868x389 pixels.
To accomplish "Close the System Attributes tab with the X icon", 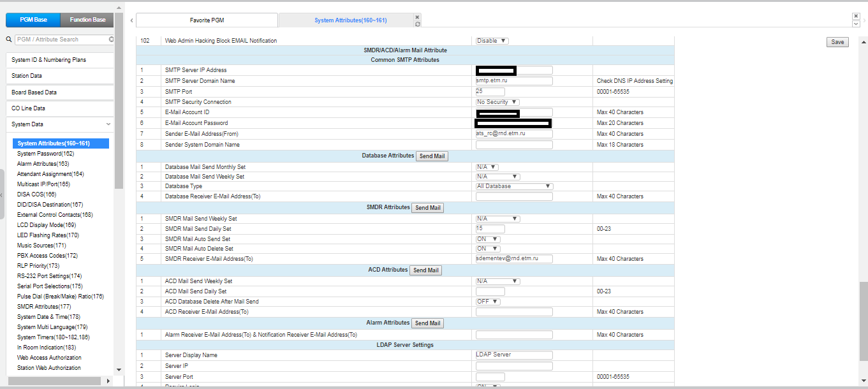I will point(417,17).
